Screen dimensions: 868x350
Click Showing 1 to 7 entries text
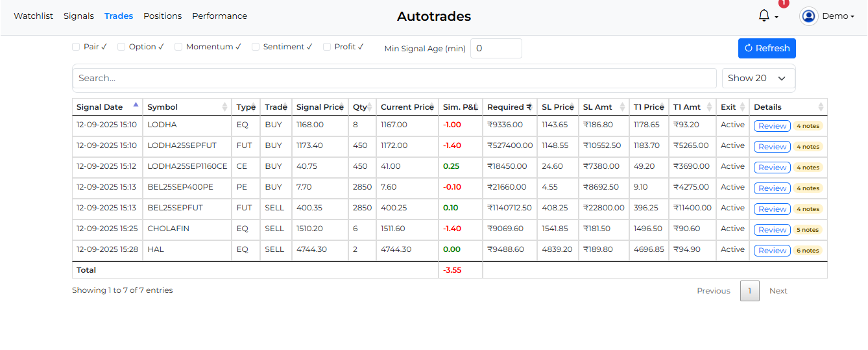pos(123,290)
